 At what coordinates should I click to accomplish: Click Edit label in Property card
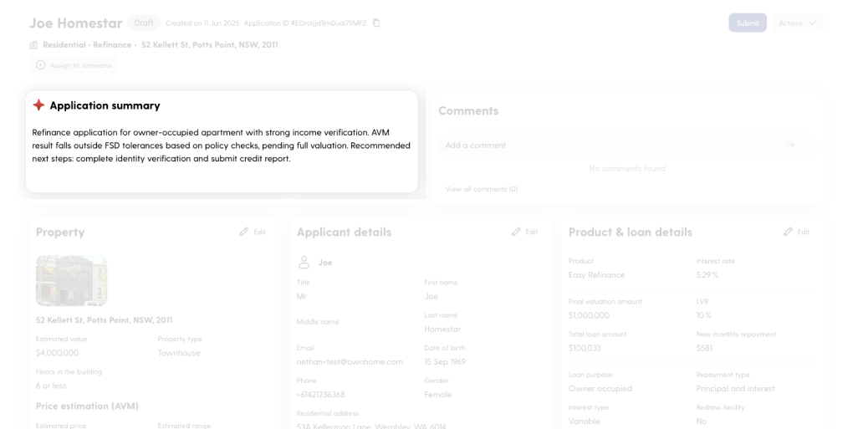[259, 232]
